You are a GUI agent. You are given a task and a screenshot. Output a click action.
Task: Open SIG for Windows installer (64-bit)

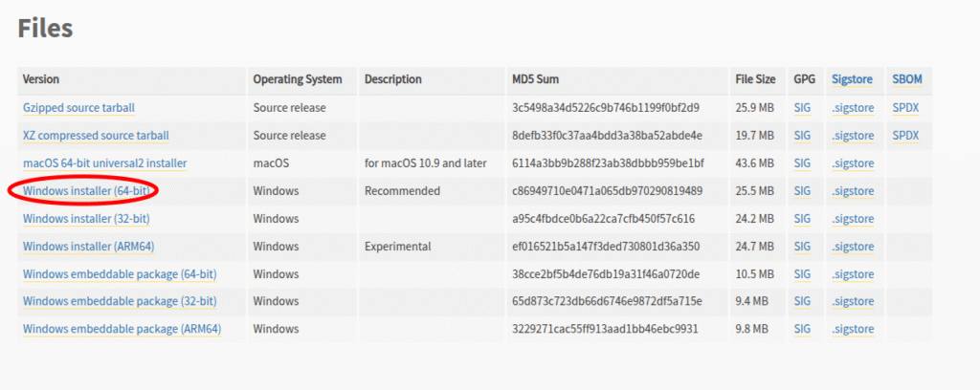[802, 191]
